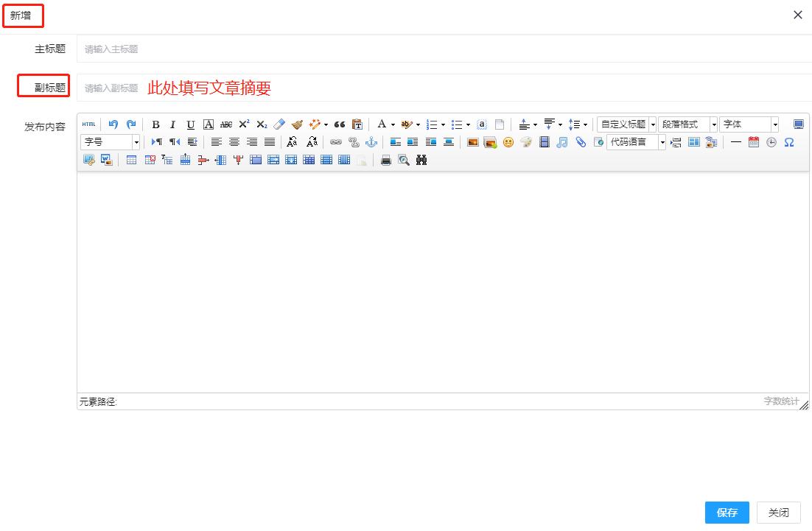
Task: Click the 关闭 close button
Action: coord(779,513)
